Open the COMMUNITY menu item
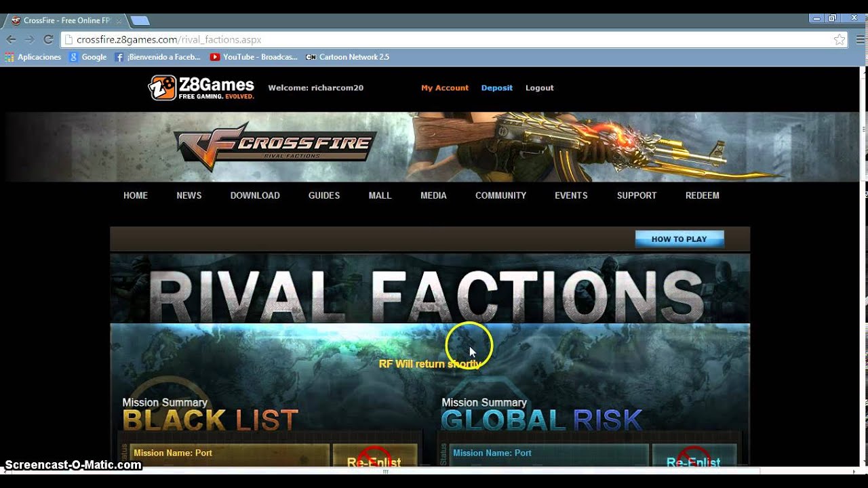Screen dimensions: 868x488 (500, 195)
